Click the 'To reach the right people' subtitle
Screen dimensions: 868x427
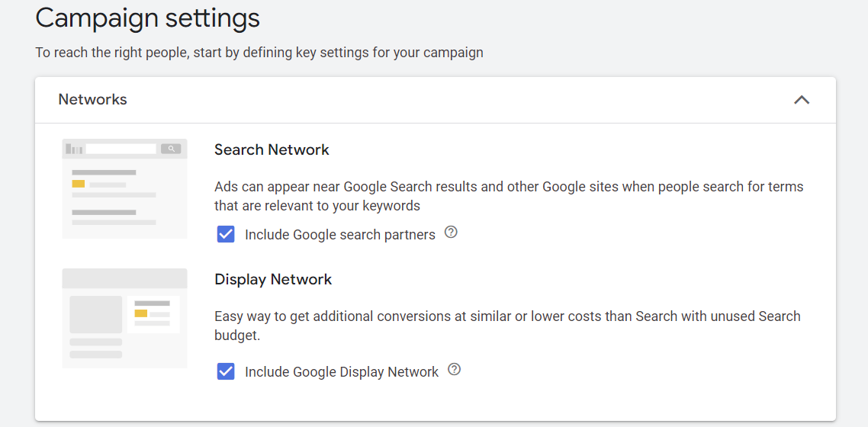tap(259, 53)
